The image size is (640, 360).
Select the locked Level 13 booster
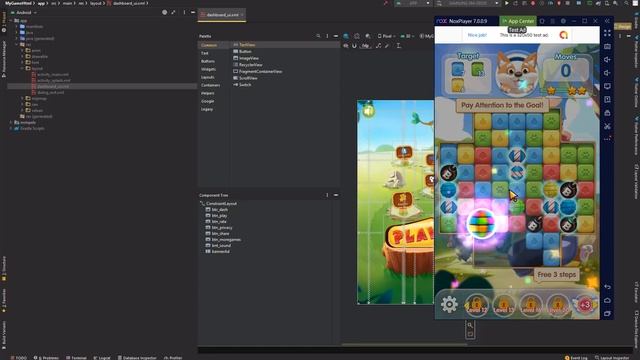click(503, 305)
